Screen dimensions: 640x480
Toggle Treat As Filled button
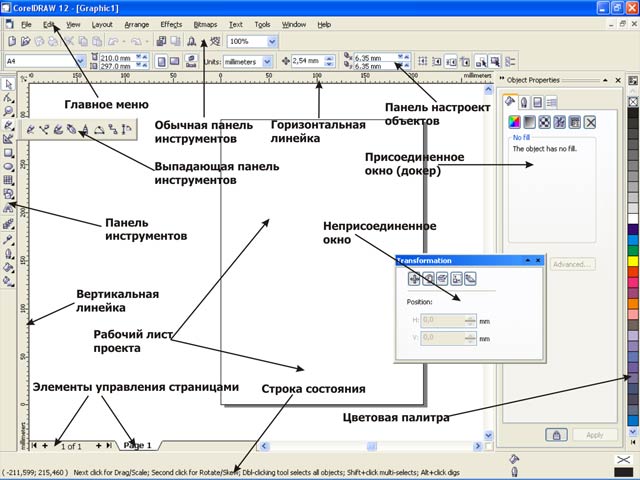495,62
